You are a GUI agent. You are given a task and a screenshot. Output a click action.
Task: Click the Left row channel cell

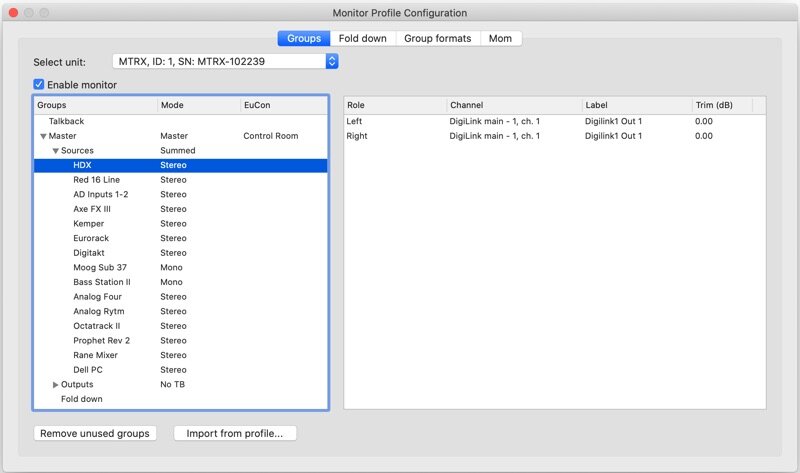(x=494, y=121)
